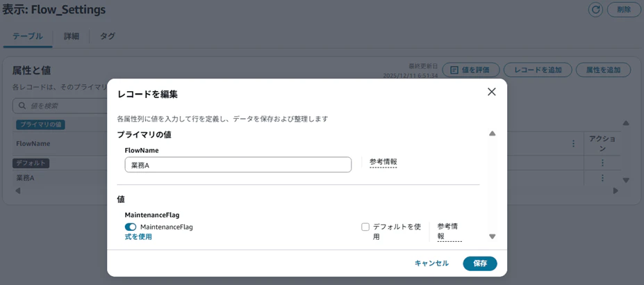Click the refresh icon next to the Delete button
Screen dimensions: 644x285
click(595, 10)
